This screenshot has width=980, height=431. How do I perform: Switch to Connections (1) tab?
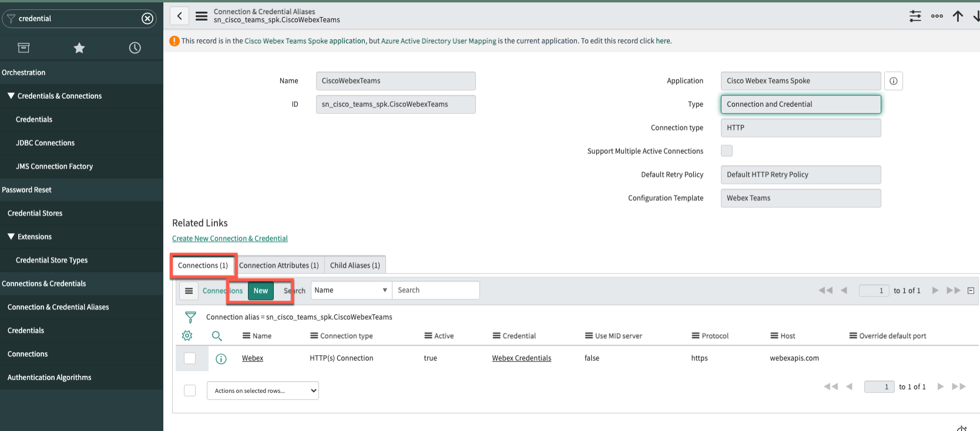tap(203, 265)
